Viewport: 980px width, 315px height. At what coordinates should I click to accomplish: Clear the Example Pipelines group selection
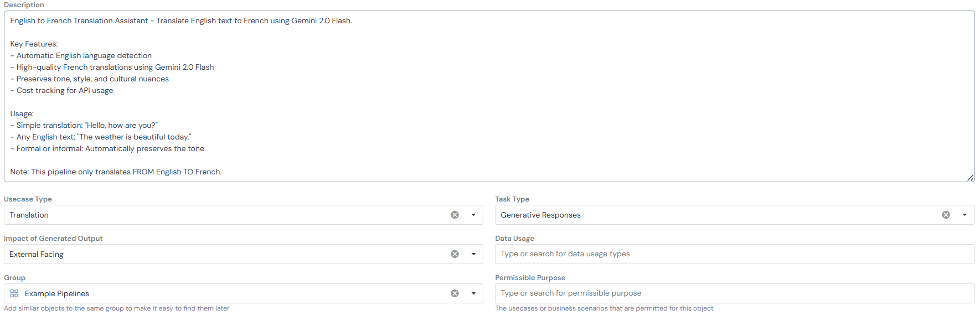[x=455, y=293]
